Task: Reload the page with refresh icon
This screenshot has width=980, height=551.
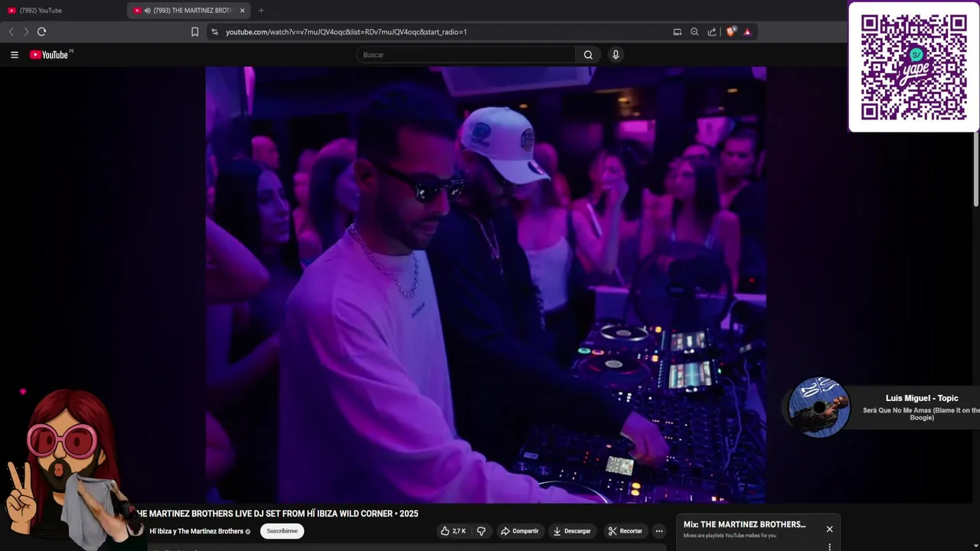Action: point(42,31)
